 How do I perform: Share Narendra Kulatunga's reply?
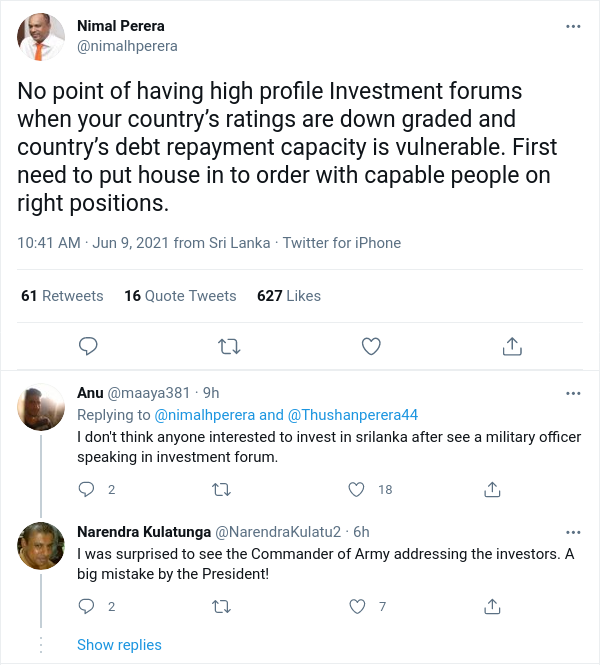coord(492,606)
